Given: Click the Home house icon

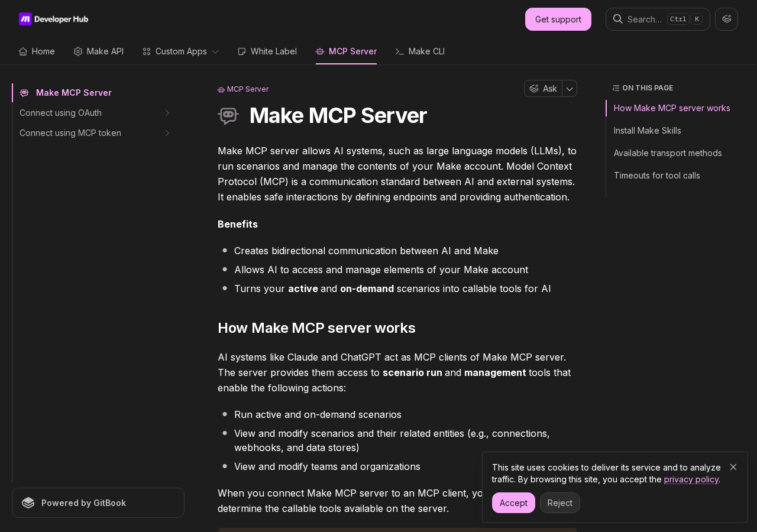Looking at the screenshot, I should [23, 51].
